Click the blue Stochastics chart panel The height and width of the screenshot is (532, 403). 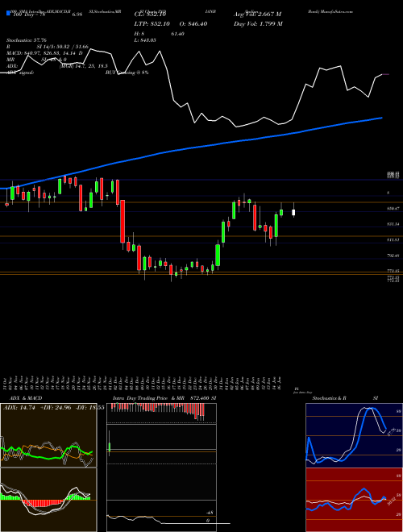[354, 435]
